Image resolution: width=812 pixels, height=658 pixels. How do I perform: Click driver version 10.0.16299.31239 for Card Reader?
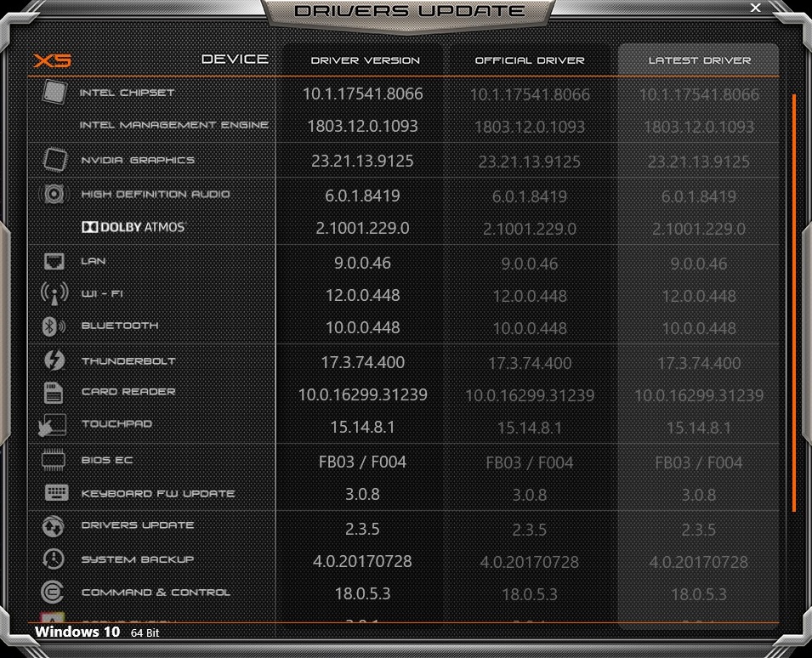tap(362, 395)
